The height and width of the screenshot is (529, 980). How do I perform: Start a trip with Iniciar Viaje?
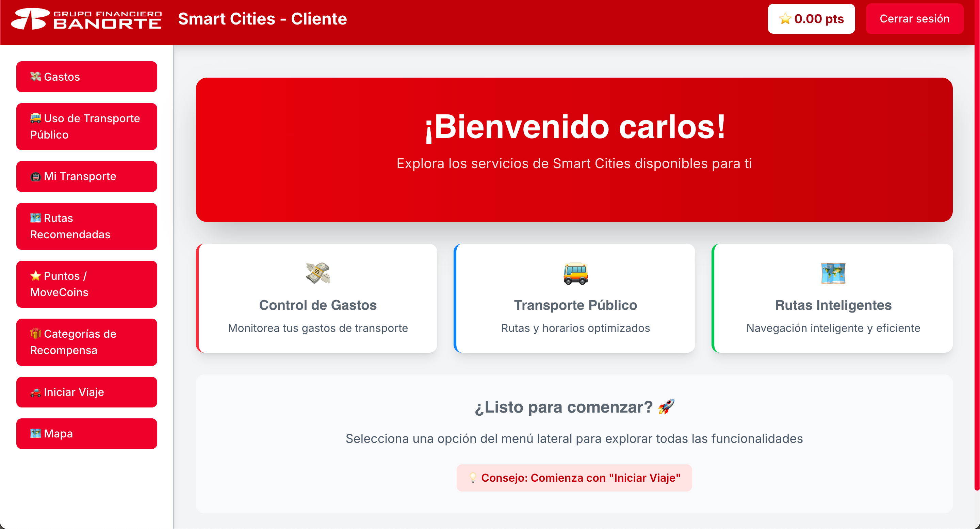coord(87,392)
